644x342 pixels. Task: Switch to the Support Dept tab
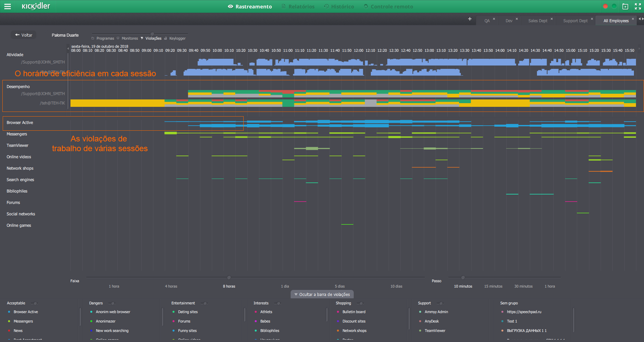(575, 21)
